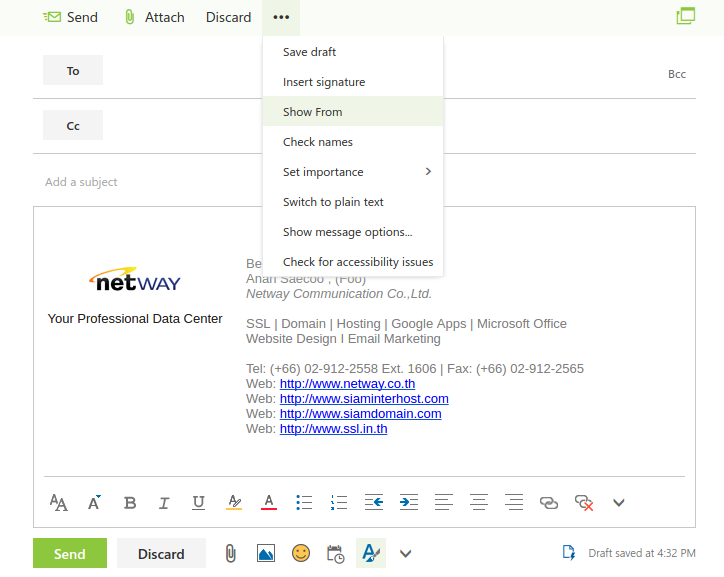Click the insert hyperlink icon

tap(549, 503)
